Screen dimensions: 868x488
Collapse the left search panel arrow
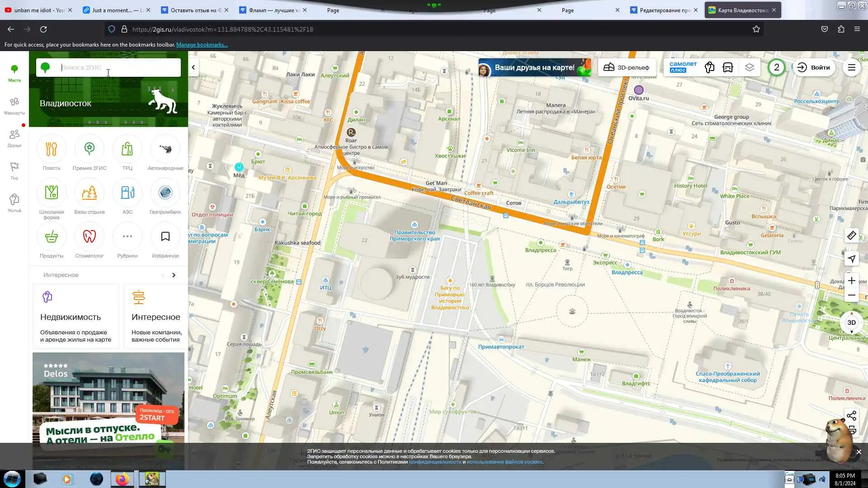(x=193, y=67)
